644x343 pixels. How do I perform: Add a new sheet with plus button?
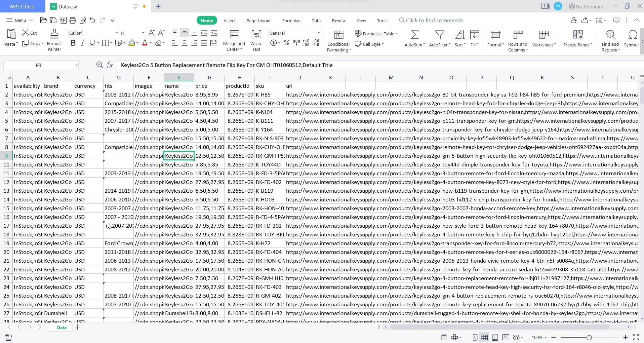click(78, 327)
